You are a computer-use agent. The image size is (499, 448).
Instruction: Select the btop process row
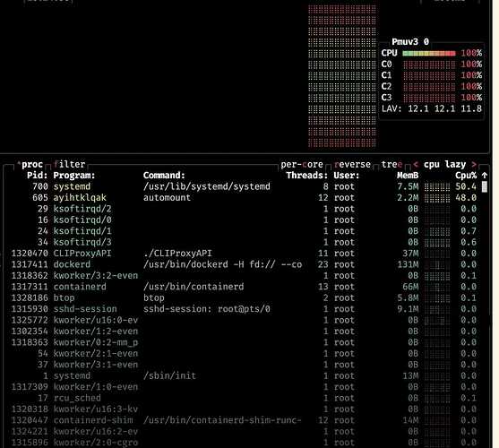pyautogui.click(x=244, y=297)
